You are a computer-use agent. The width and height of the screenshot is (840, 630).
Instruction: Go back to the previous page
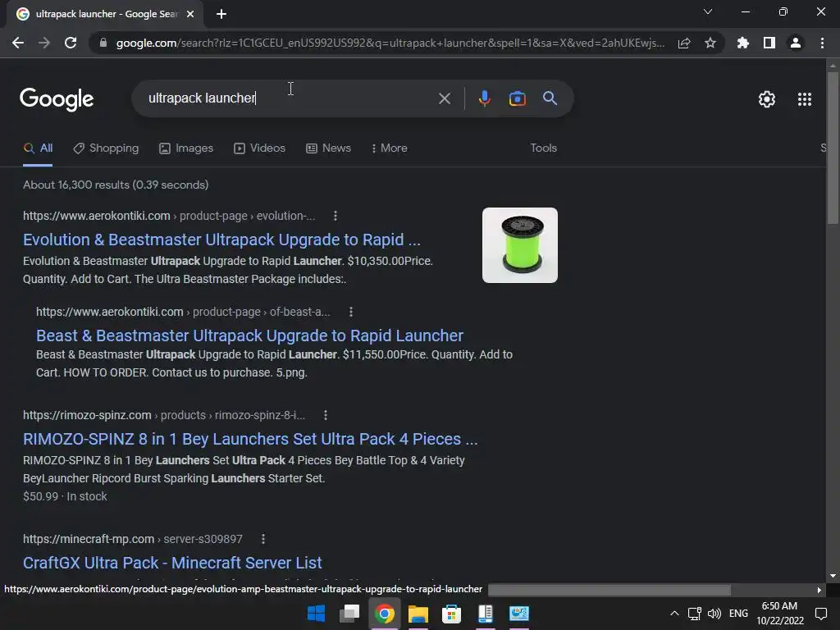18,43
